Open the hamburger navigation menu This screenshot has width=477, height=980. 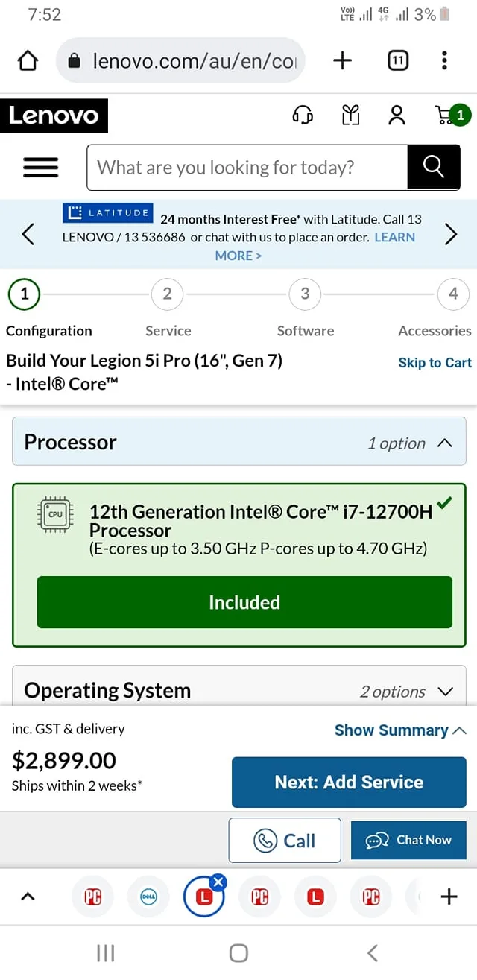click(x=41, y=168)
